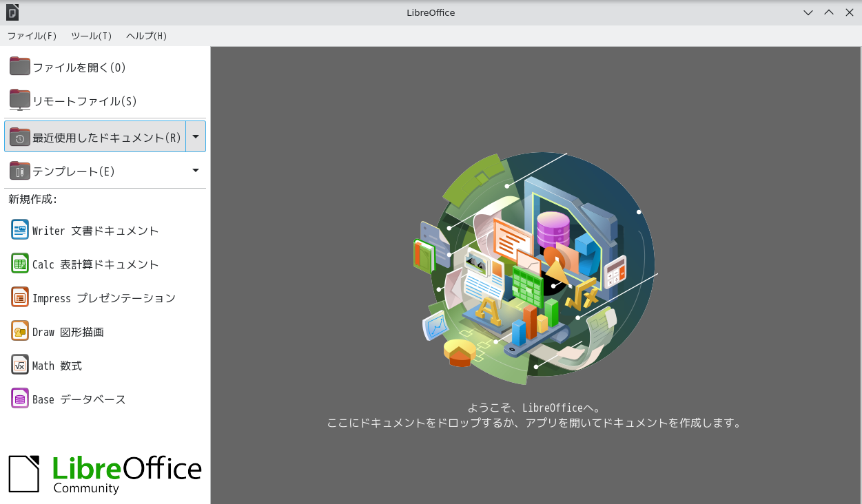The image size is (862, 504).
Task: Create a Writer 文書ドキュメント
Action: (x=105, y=230)
